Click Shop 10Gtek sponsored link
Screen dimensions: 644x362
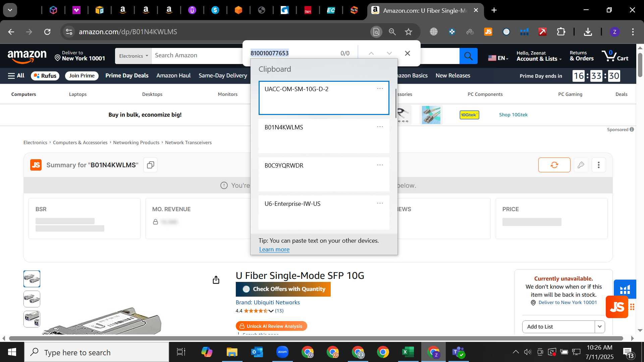(x=513, y=115)
